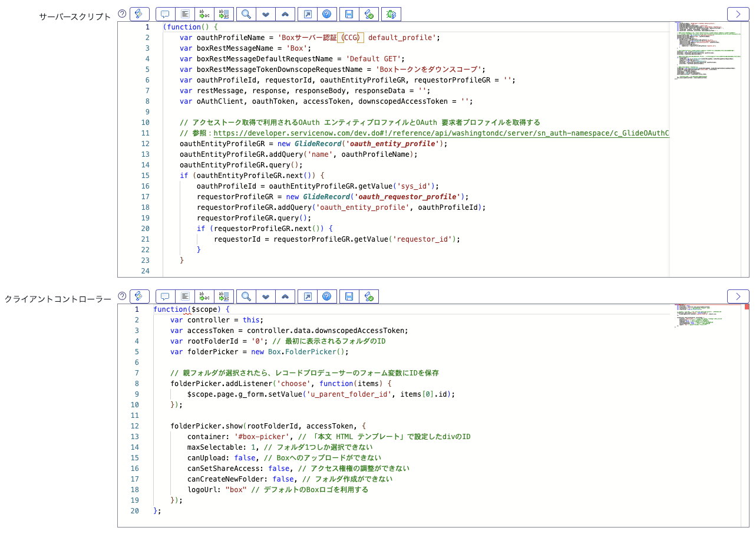This screenshot has width=756, height=534.
Task: Save using the サーバースクリプト toolbar disk icon
Action: pyautogui.click(x=349, y=14)
